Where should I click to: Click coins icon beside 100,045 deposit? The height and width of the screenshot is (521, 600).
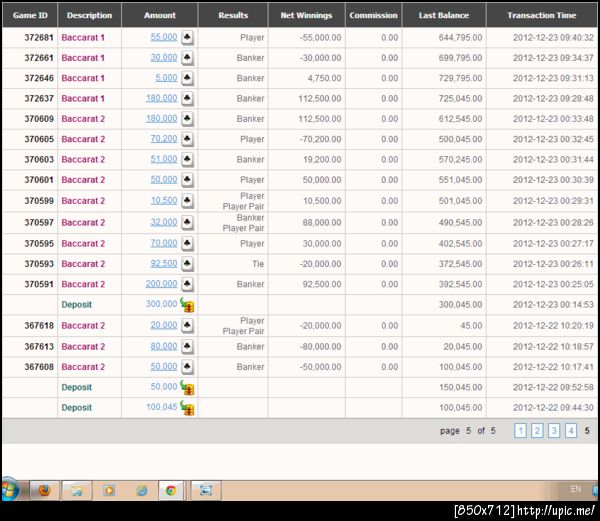pos(188,408)
